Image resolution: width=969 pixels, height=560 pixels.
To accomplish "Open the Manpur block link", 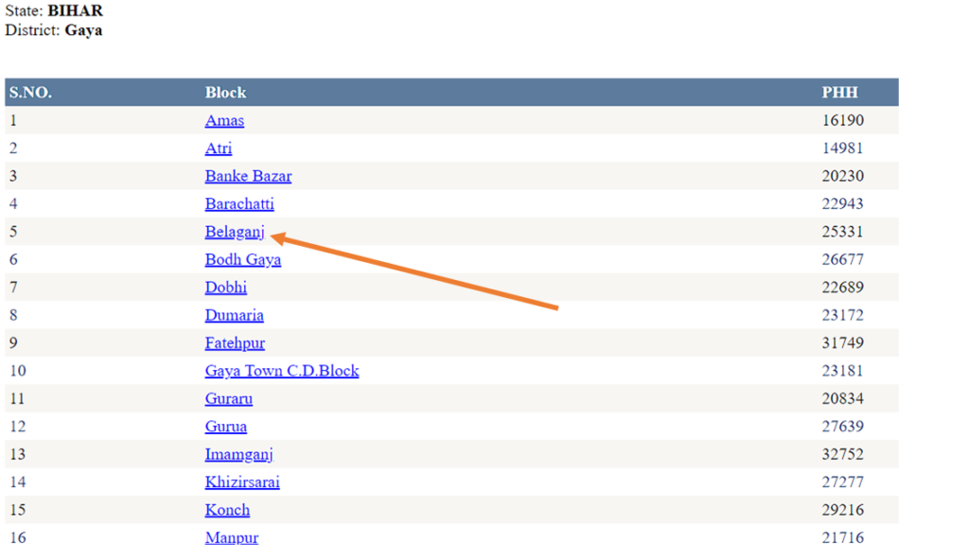I will pyautogui.click(x=232, y=537).
